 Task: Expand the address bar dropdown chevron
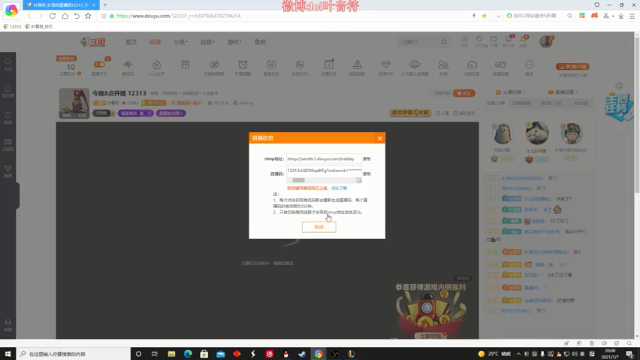[x=498, y=16]
